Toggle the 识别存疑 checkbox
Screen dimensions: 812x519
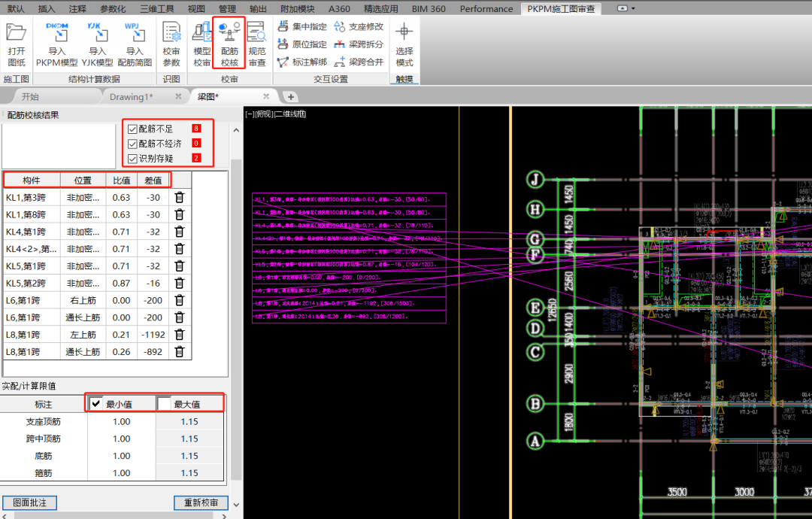pyautogui.click(x=133, y=159)
